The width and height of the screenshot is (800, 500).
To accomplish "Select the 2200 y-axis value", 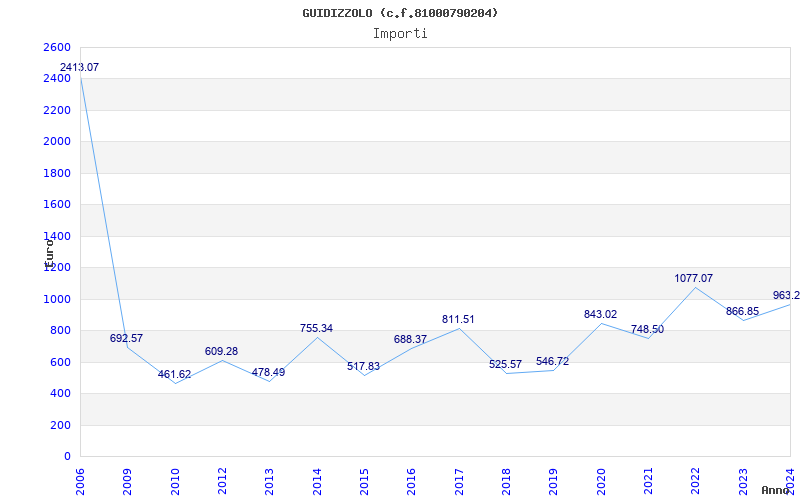I will point(55,110).
